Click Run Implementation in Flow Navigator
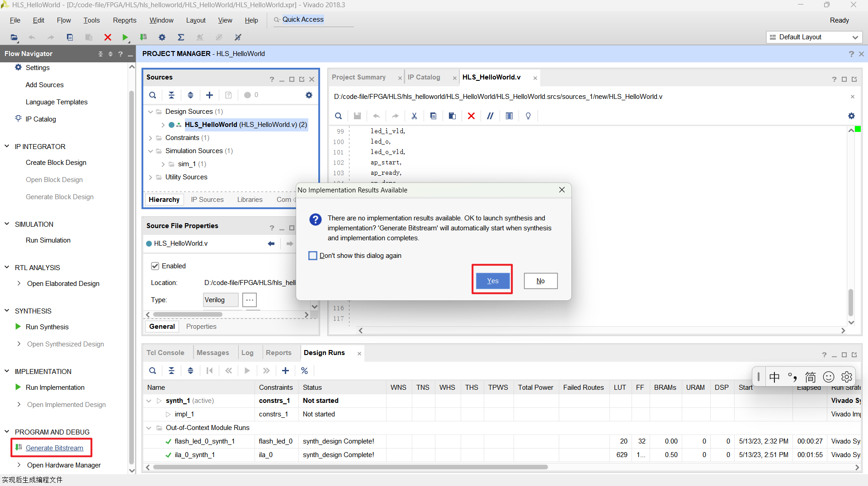 pos(55,388)
